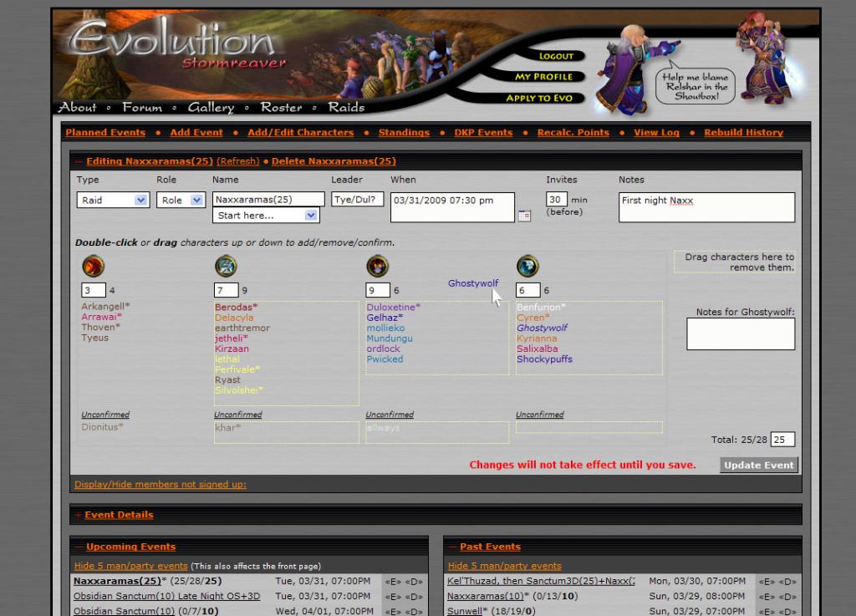Collapse the Upcoming Events section
The width and height of the screenshot is (856, 616).
[79, 547]
